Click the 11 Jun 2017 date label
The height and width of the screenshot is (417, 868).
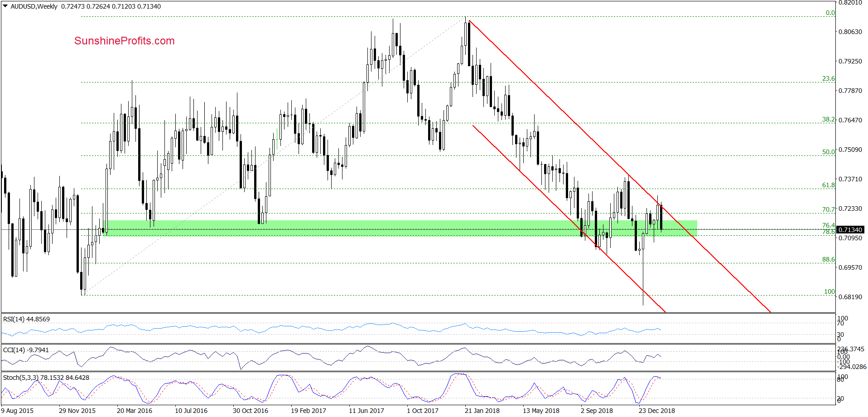point(366,411)
